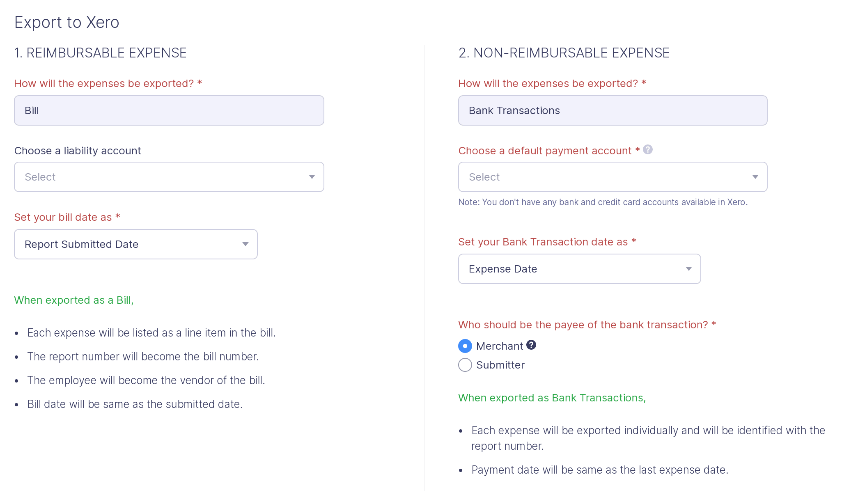The height and width of the screenshot is (504, 858).
Task: Click 'When exported as a Bill' heading
Action: [x=74, y=300]
